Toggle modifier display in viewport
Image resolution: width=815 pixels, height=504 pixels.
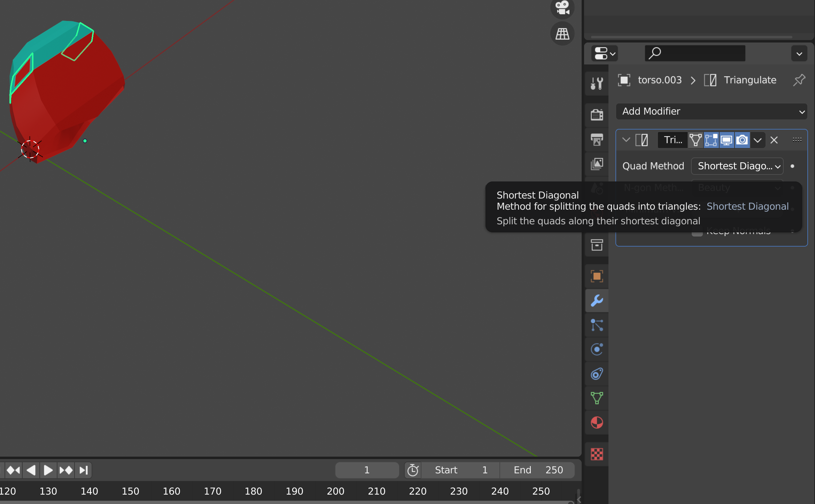coord(727,140)
